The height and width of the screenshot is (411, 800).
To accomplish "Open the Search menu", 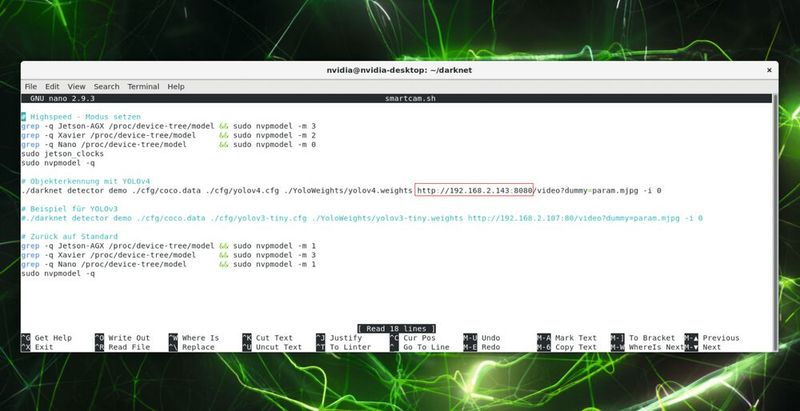I will pos(106,87).
